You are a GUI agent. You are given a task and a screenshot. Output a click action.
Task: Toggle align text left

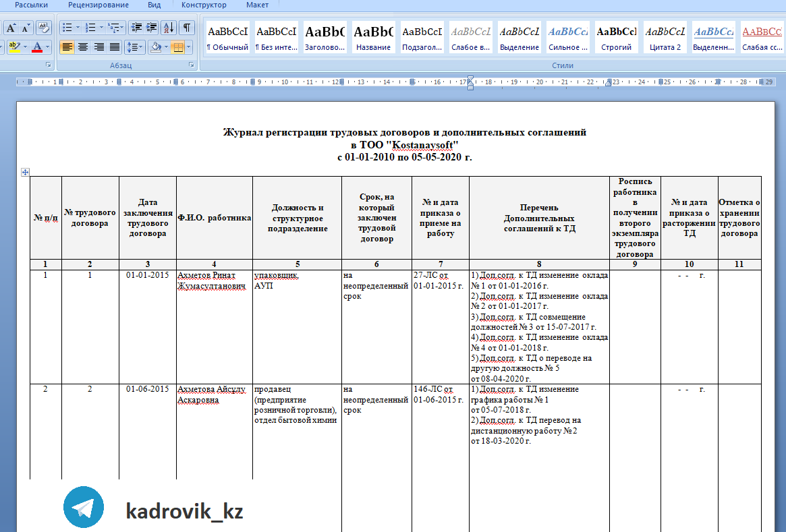coord(67,47)
